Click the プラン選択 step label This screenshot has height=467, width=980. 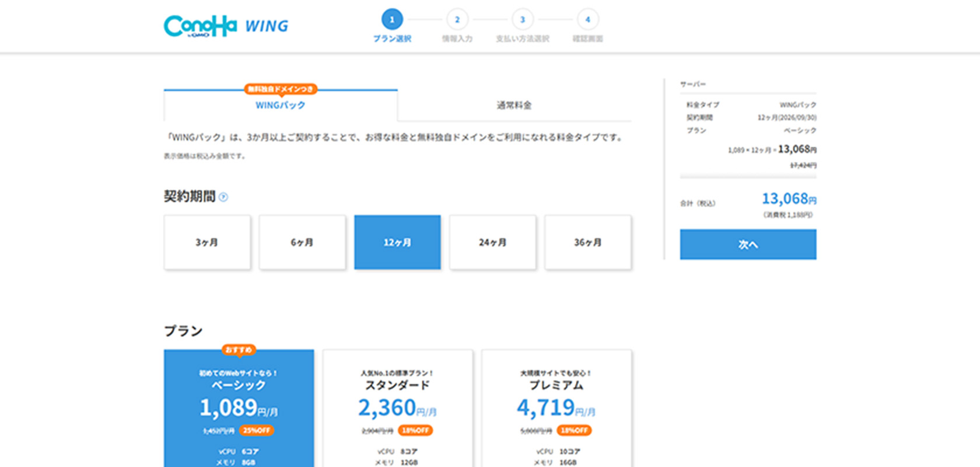392,39
